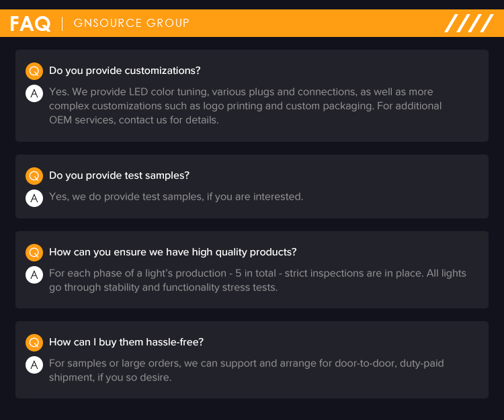Expand the 'Do you provide customizations?' question
The width and height of the screenshot is (504, 420).
coord(125,71)
